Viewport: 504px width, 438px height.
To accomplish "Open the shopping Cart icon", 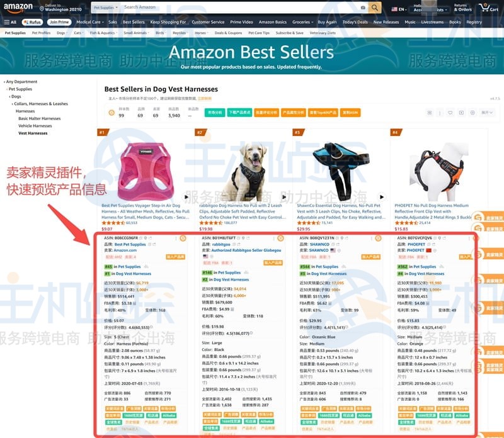I will 488,8.
